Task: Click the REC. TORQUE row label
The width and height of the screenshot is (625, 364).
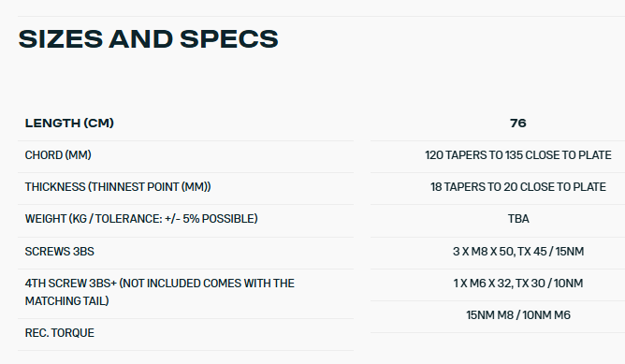Action: [x=60, y=332]
